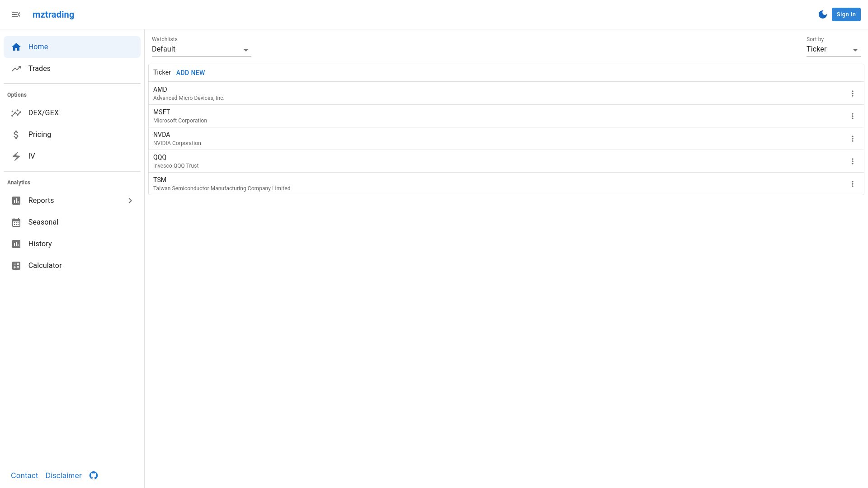Go to the IV page
868x488 pixels.
tap(32, 156)
